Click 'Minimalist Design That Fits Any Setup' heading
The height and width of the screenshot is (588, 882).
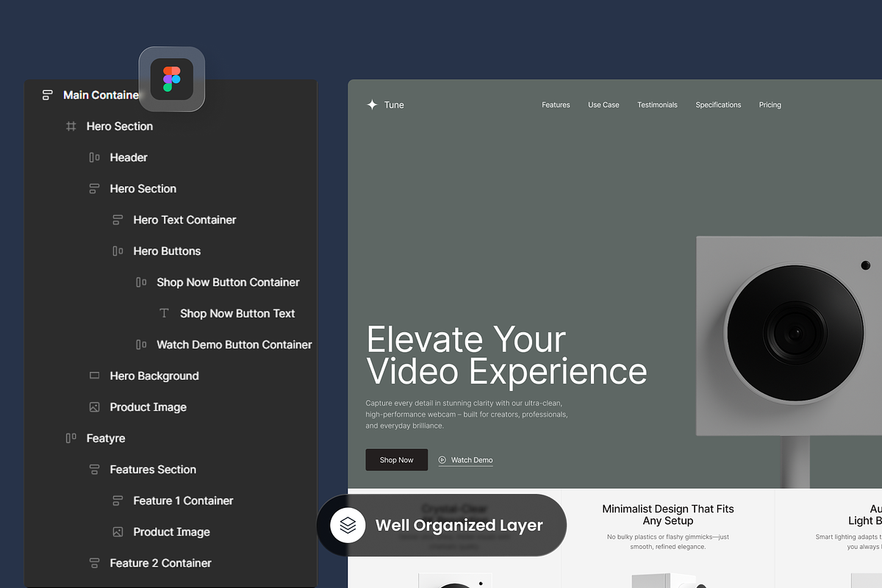click(668, 514)
